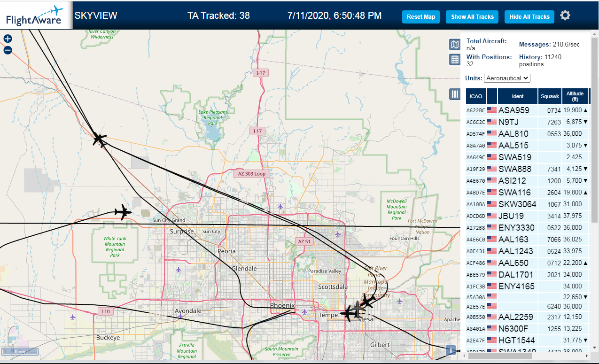Open the map layer selector icon
This screenshot has width=599, height=364.
(x=455, y=45)
